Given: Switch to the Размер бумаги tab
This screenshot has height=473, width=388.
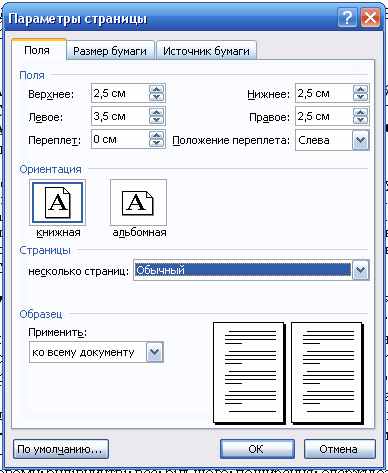Looking at the screenshot, I should tap(110, 51).
